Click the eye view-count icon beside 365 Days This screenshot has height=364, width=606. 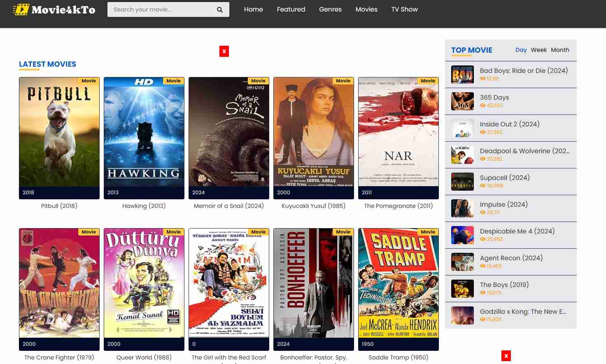pyautogui.click(x=482, y=105)
